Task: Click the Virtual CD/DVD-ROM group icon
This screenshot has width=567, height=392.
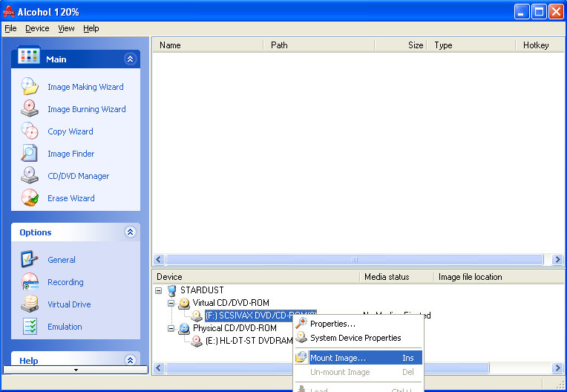Action: tap(184, 303)
